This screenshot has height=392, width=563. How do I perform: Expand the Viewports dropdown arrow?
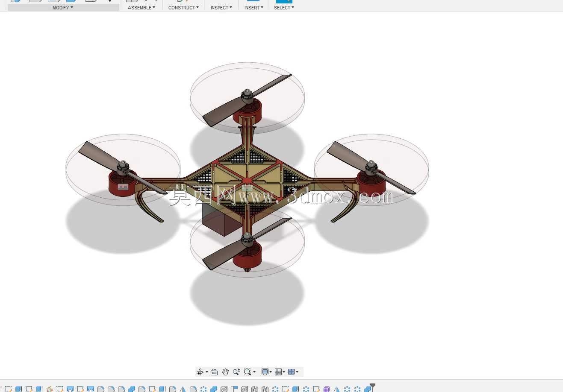[297, 372]
